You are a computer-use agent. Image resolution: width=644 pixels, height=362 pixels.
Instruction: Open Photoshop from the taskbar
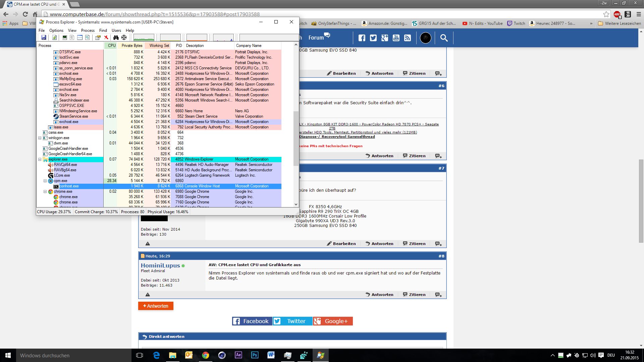click(255, 355)
